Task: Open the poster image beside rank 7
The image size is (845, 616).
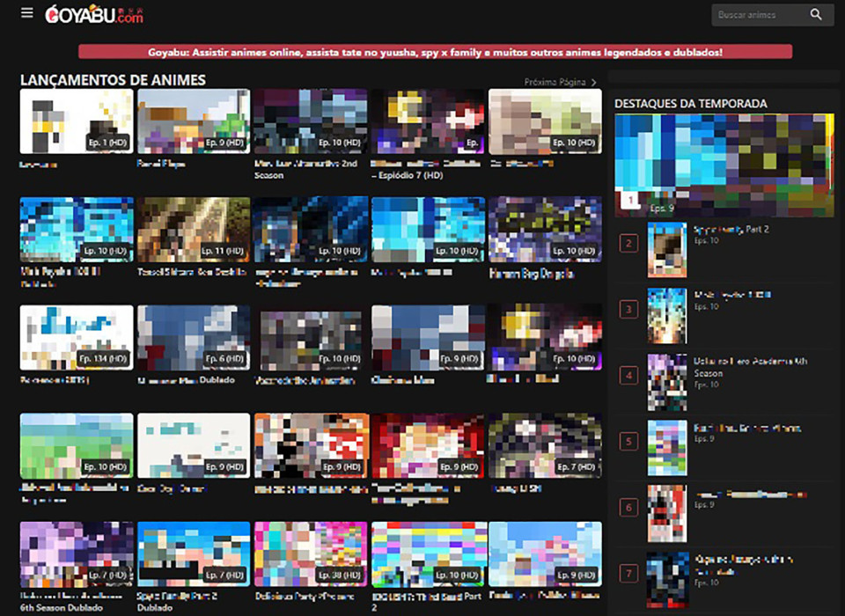Action: [667, 580]
